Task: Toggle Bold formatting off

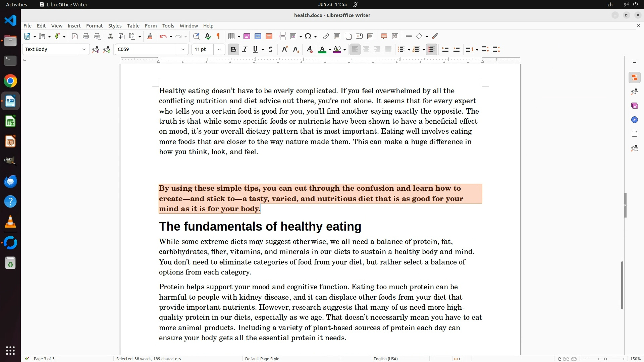Action: [233, 50]
